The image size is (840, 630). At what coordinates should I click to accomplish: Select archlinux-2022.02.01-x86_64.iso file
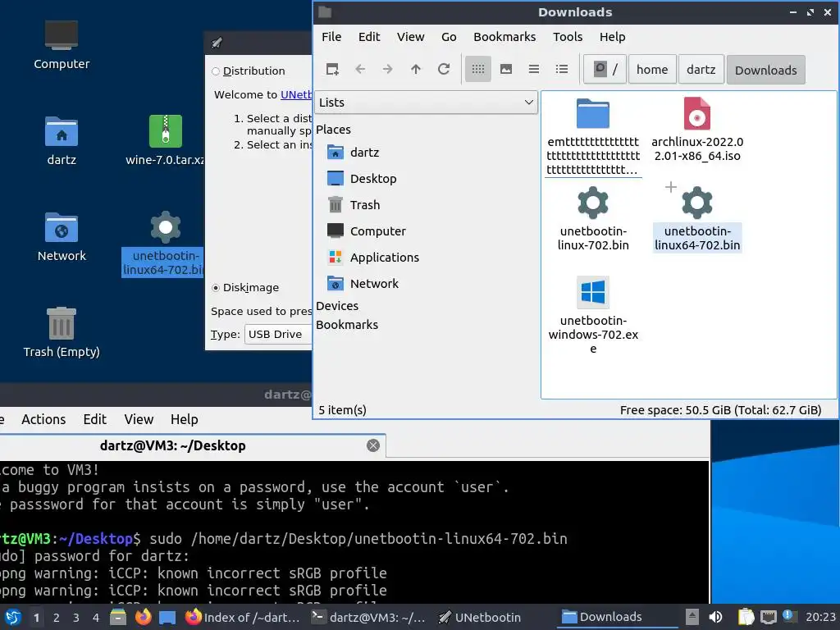[697, 130]
